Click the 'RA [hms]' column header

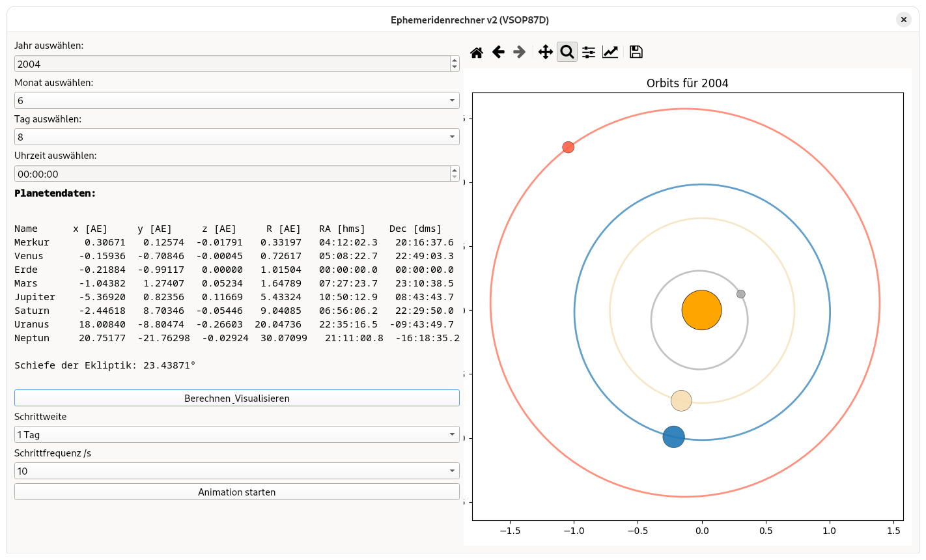tap(343, 229)
